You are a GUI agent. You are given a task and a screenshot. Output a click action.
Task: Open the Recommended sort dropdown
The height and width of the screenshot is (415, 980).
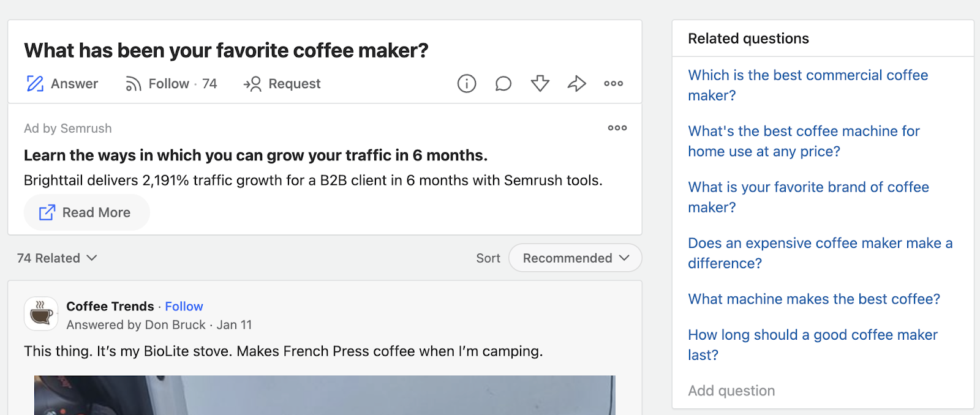(x=575, y=258)
